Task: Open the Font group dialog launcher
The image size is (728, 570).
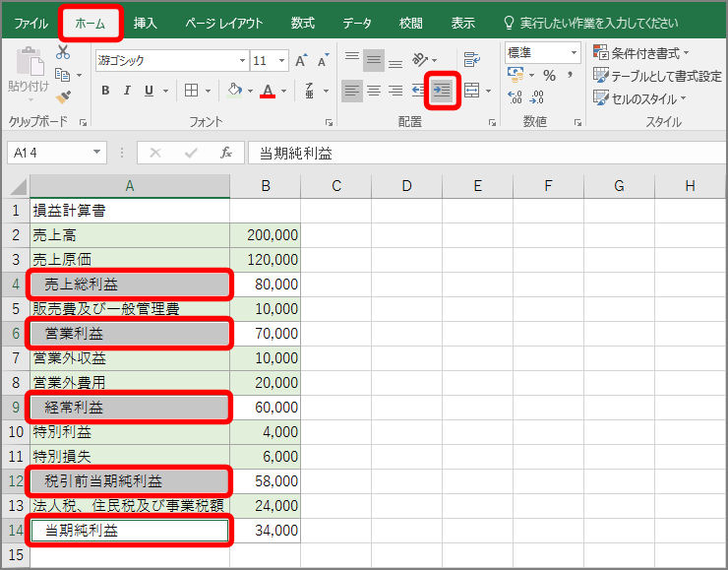Action: coord(329,123)
